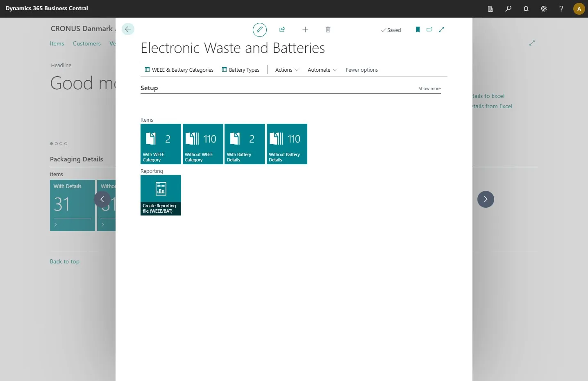588x381 pixels.
Task: Click the help question mark icon
Action: tap(561, 9)
